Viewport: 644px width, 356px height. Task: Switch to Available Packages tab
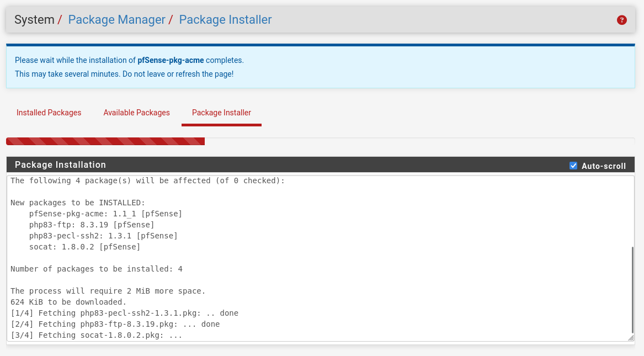(136, 113)
